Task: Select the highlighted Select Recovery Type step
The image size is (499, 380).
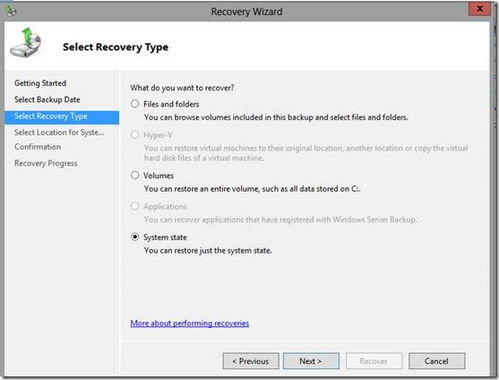Action: [x=62, y=117]
